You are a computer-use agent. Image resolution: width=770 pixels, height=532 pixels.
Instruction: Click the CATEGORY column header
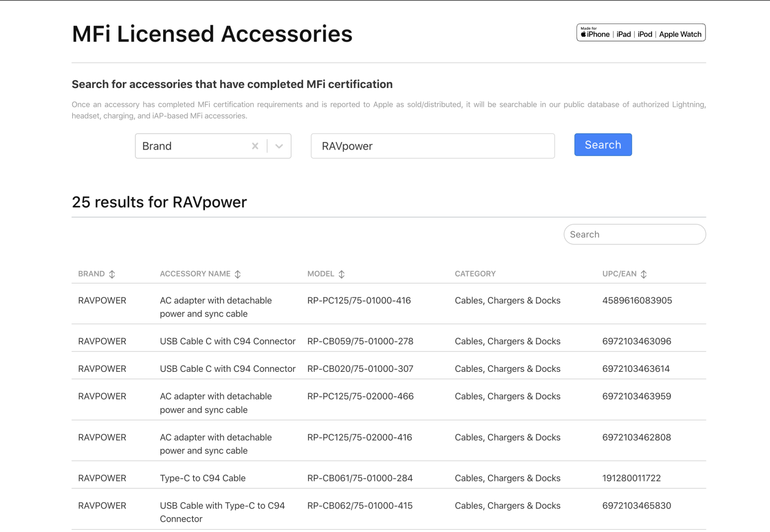click(x=475, y=274)
